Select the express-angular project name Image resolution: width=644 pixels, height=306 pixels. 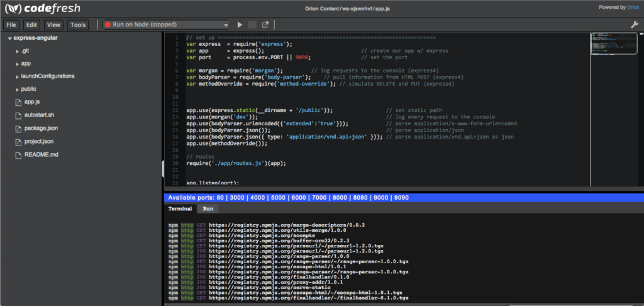36,38
